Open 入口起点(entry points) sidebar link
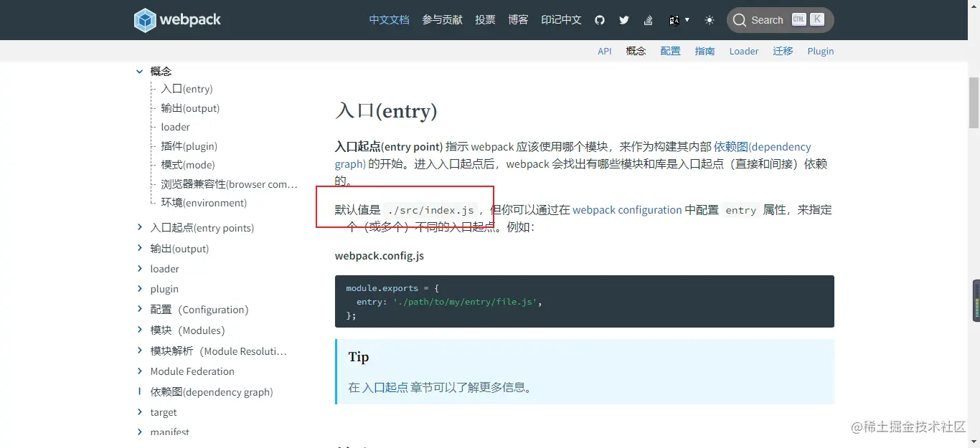Screen dimensions: 980x448 click(202, 228)
